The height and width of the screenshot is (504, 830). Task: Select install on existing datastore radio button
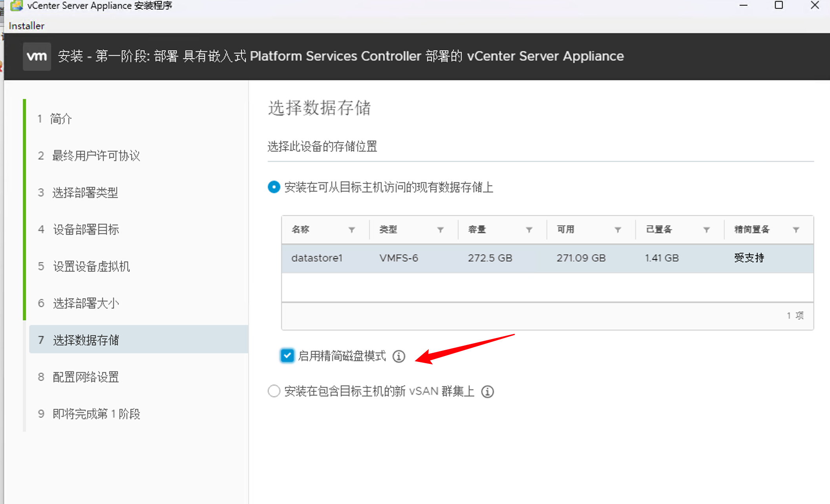[274, 187]
